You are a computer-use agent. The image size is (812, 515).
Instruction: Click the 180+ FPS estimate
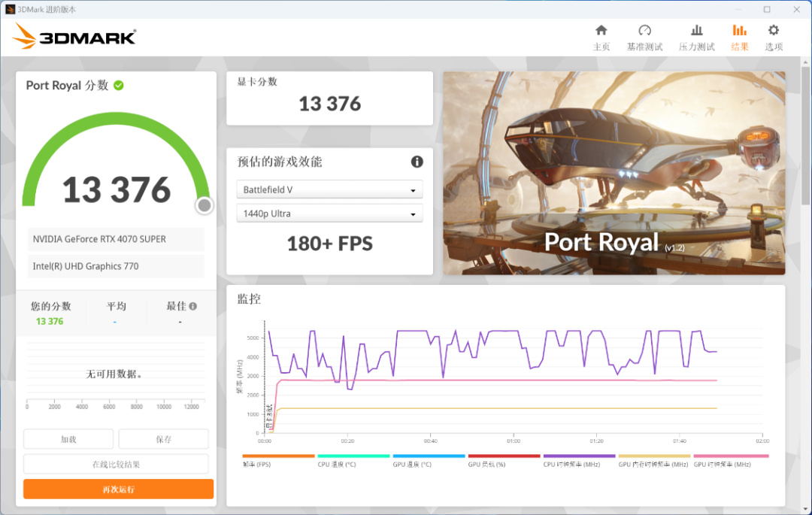point(330,244)
